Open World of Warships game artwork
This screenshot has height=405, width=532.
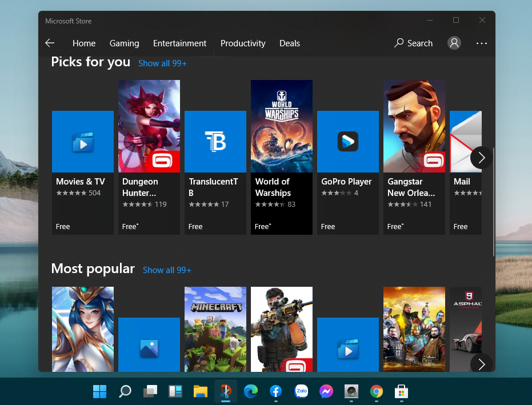pyautogui.click(x=282, y=126)
